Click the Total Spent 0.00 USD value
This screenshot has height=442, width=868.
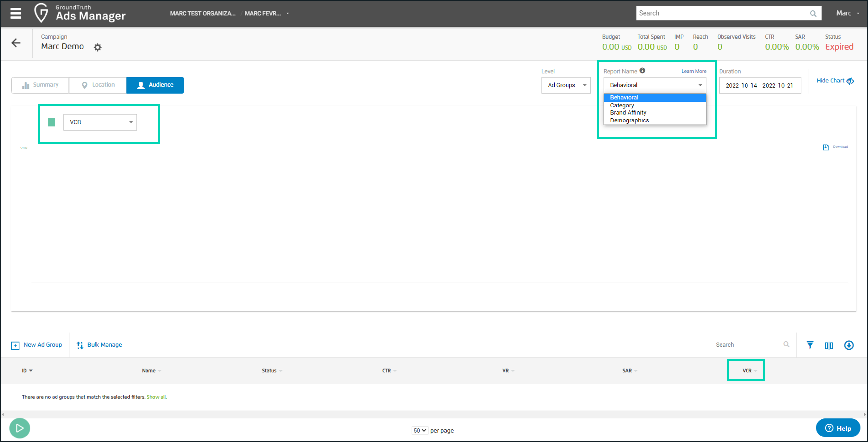point(652,47)
